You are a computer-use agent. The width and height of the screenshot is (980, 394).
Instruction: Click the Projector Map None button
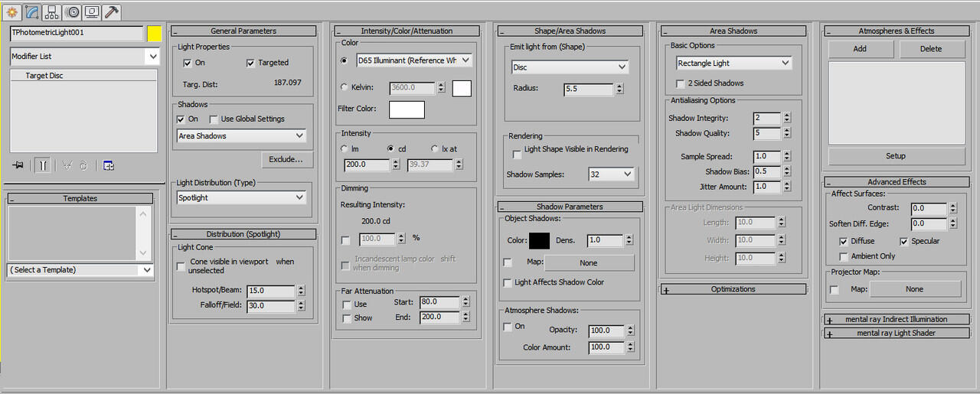pos(915,289)
